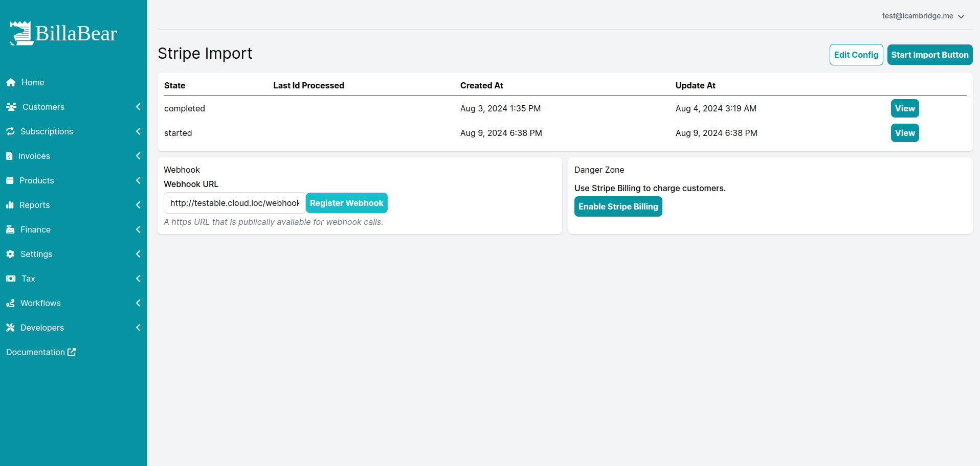Click the Developers wrench icon
The width and height of the screenshot is (980, 466).
pos(11,328)
